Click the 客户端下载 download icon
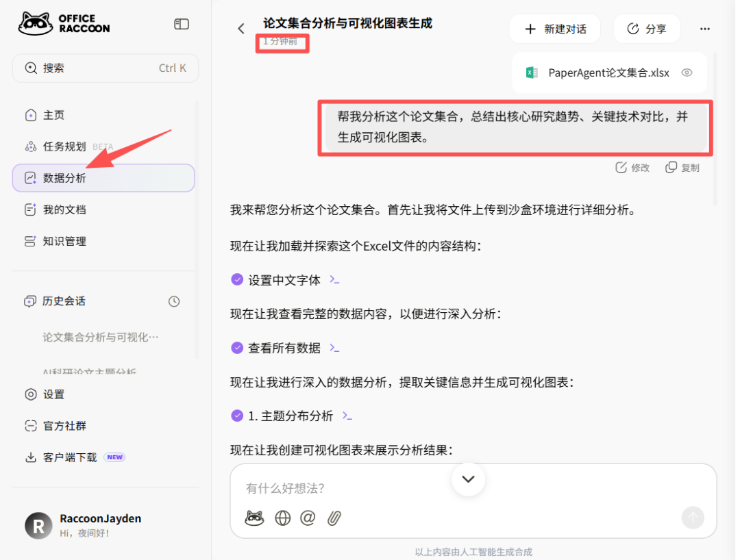Image resolution: width=740 pixels, height=560 pixels. pos(31,457)
